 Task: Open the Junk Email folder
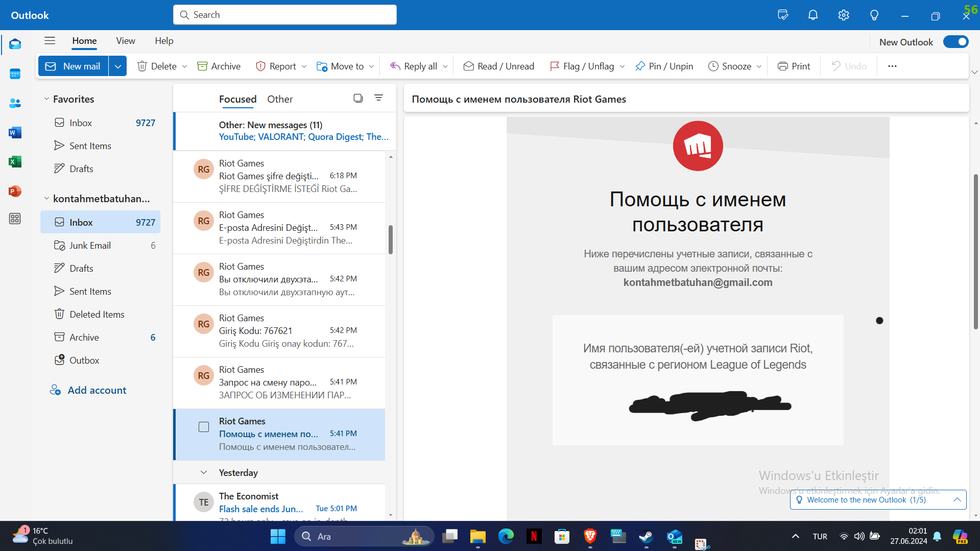(101, 246)
